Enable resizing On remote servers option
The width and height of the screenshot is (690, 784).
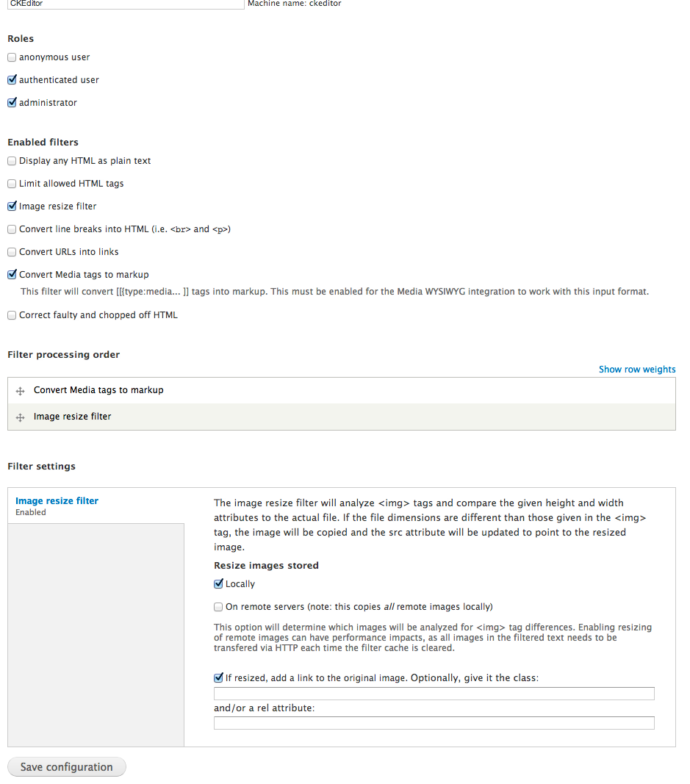(218, 607)
